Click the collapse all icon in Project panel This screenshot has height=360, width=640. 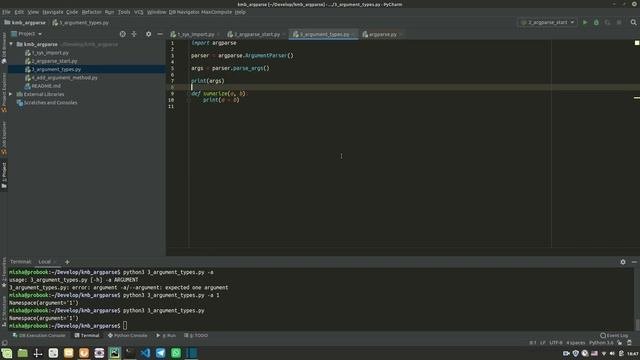coord(134,34)
